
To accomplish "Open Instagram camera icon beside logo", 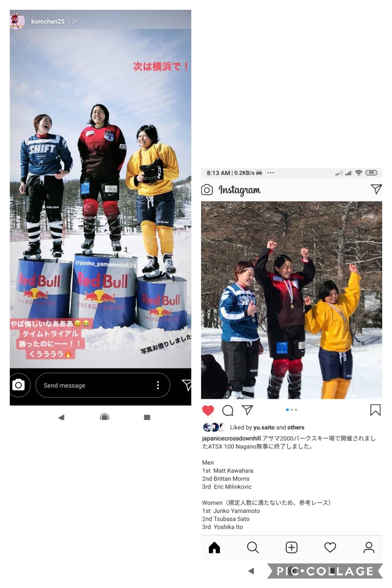I will tap(207, 189).
